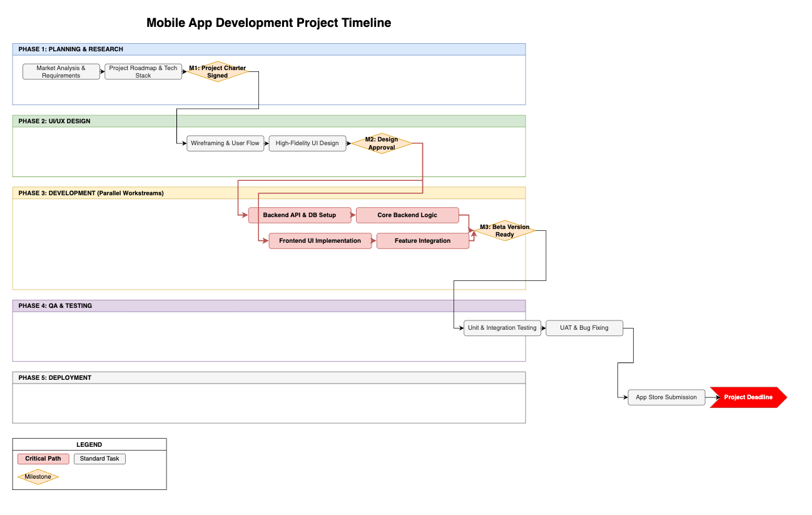Select the App Store Submission task
This screenshot has width=812, height=515.
[666, 397]
